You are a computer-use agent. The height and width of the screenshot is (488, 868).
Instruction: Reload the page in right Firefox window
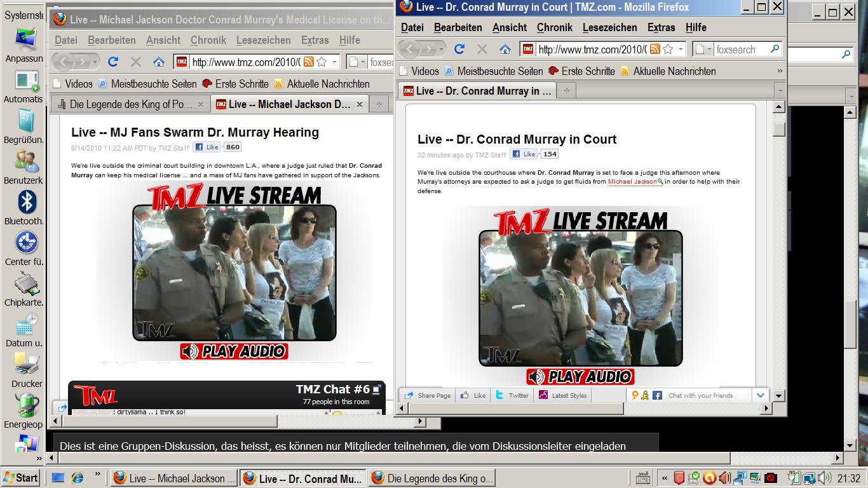click(459, 49)
